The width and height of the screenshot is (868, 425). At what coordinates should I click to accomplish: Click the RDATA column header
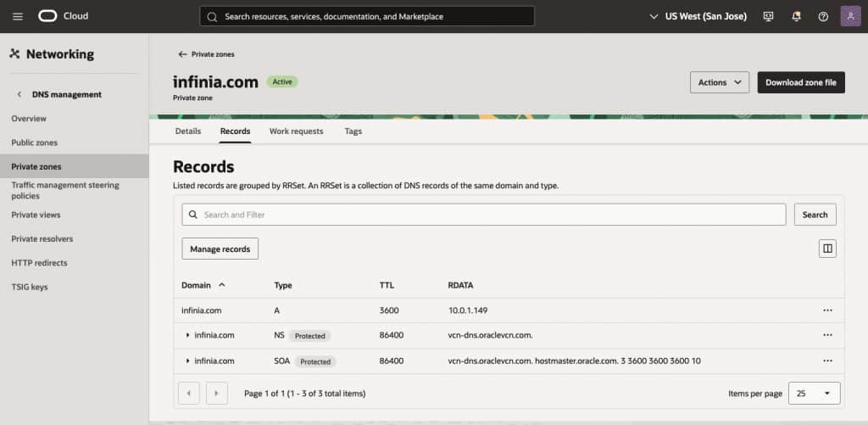[x=460, y=285]
